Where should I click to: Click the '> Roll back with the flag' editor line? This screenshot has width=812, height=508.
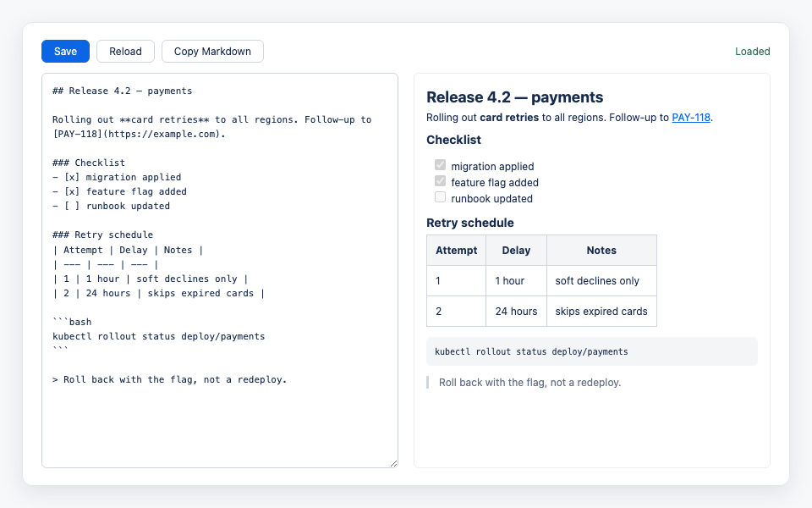tap(169, 379)
